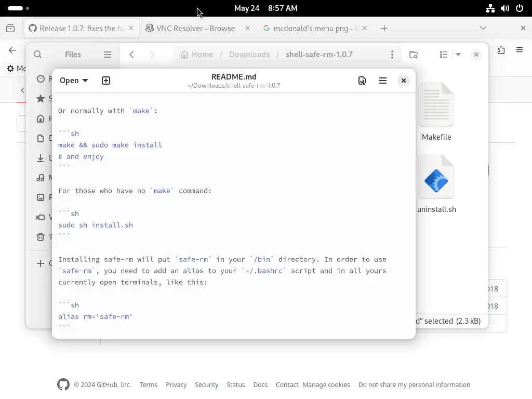Viewport: 532px width, 399px height.
Task: Select shell-safe-rm-1.0.7 path segment
Action: click(319, 54)
